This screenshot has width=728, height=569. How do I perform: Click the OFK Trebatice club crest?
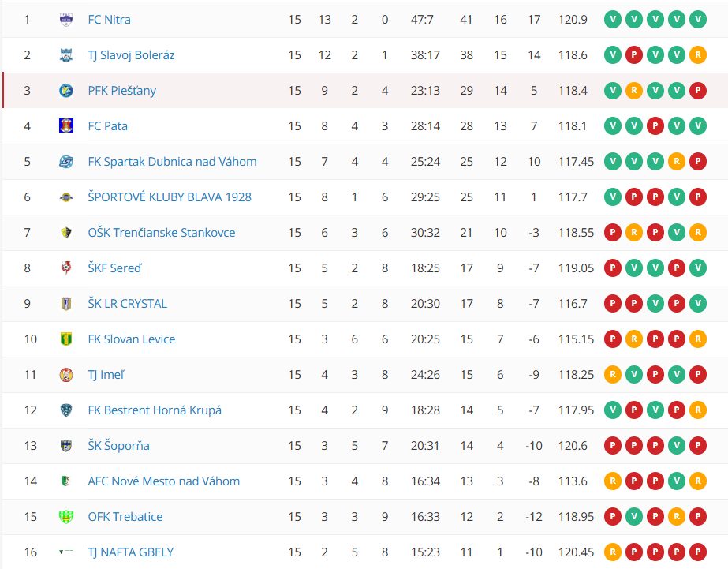(x=66, y=516)
